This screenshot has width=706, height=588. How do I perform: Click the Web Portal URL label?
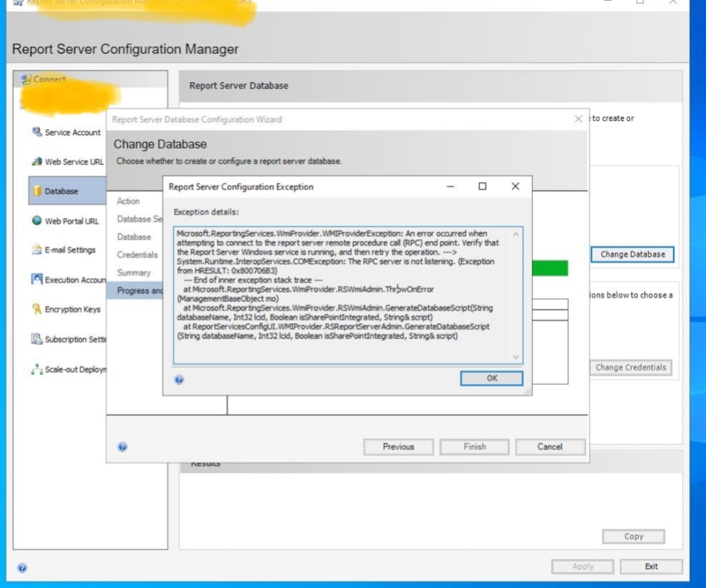(x=72, y=221)
